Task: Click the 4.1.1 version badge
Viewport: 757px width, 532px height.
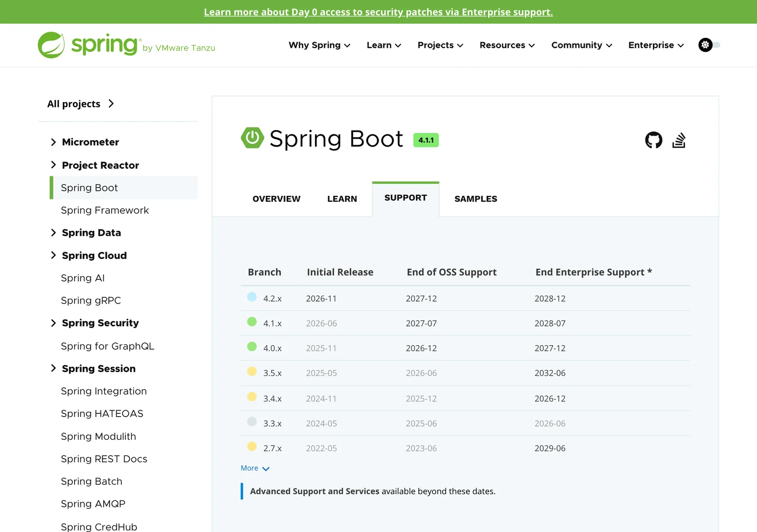Action: (426, 140)
